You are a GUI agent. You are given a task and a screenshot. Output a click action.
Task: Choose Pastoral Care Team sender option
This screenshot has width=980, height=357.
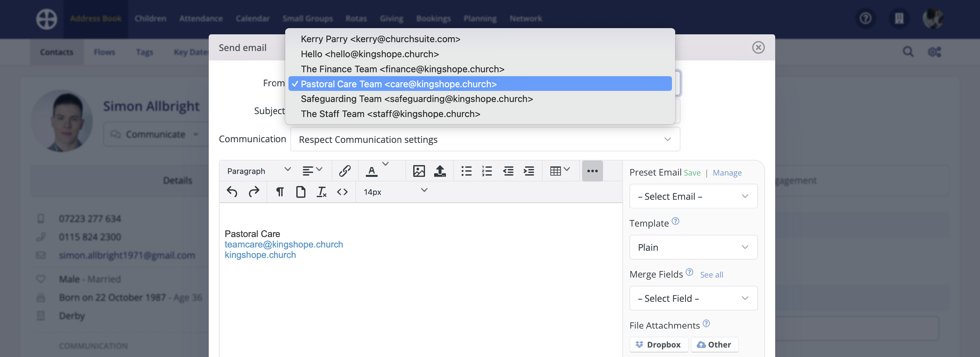[x=480, y=84]
